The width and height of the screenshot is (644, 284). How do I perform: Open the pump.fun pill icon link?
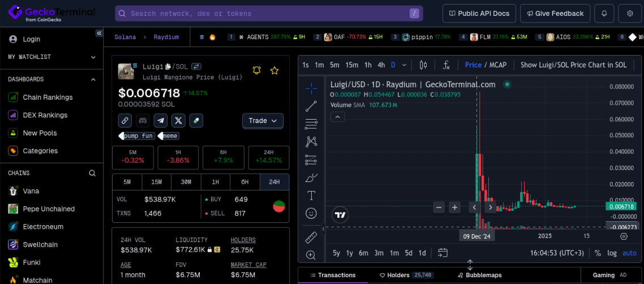(x=196, y=121)
